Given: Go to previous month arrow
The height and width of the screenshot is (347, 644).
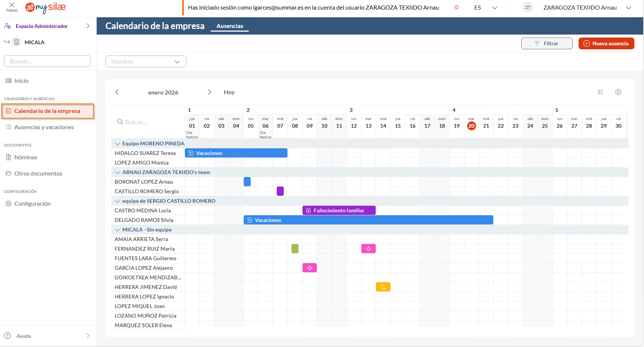Looking at the screenshot, I should 117,92.
